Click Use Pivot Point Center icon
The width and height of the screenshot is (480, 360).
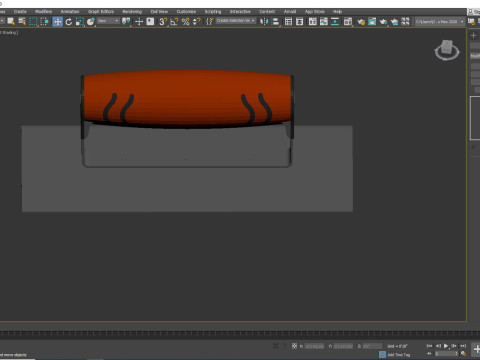pos(126,22)
